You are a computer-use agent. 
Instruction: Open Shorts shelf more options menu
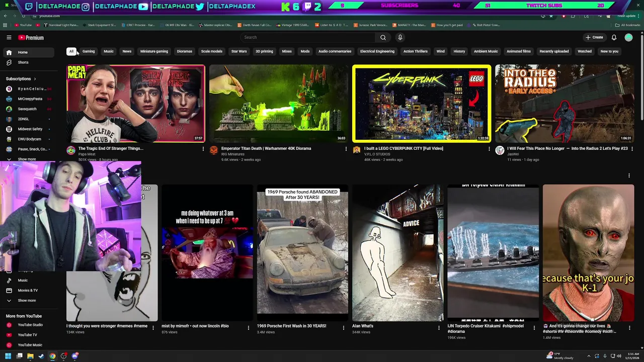tap(629, 175)
